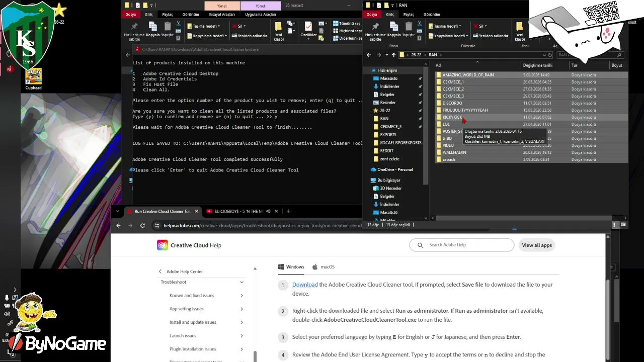The width and height of the screenshot is (644, 362).
Task: Click the search icon in RAN window
Action: coord(619,55)
